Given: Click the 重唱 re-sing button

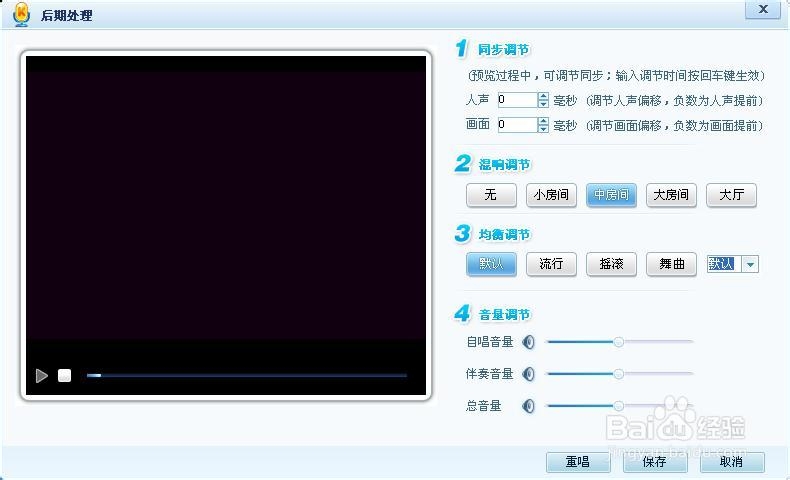Looking at the screenshot, I should pos(578,462).
